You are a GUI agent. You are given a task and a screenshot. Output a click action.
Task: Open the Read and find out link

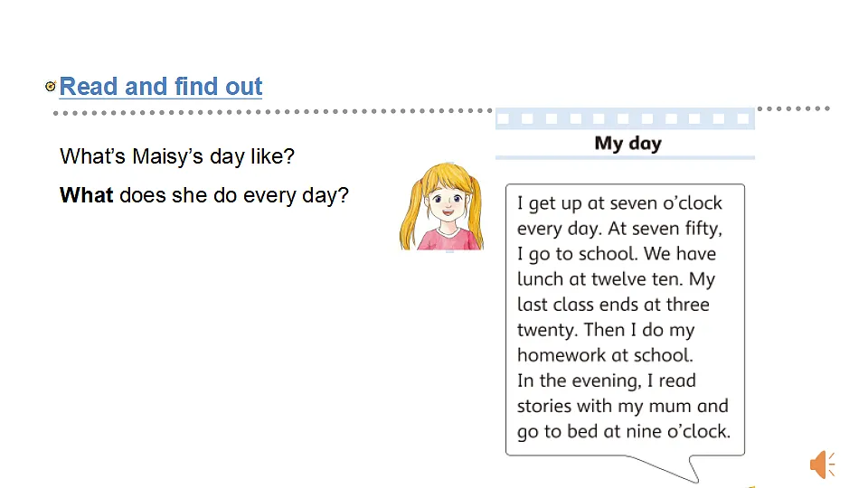(161, 87)
